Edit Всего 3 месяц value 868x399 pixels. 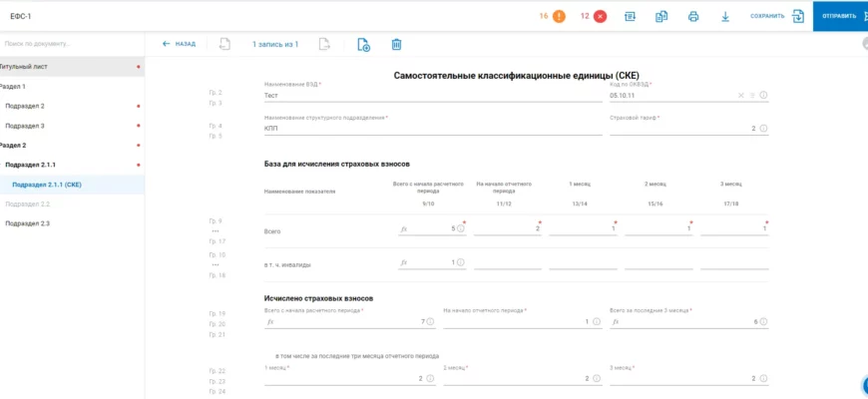pyautogui.click(x=734, y=228)
